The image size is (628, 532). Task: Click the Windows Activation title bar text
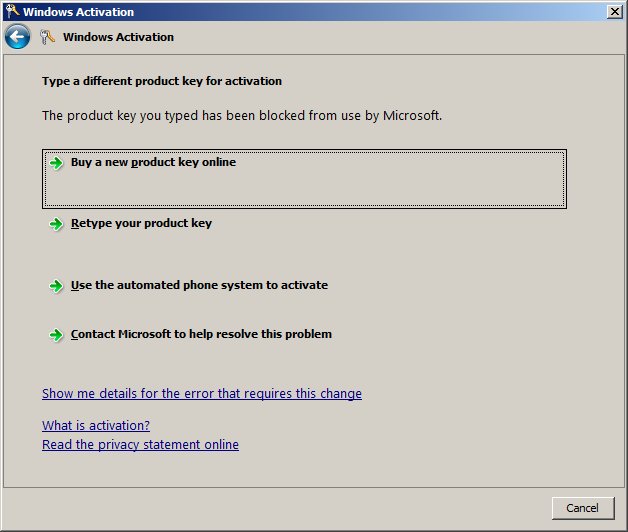tap(78, 12)
